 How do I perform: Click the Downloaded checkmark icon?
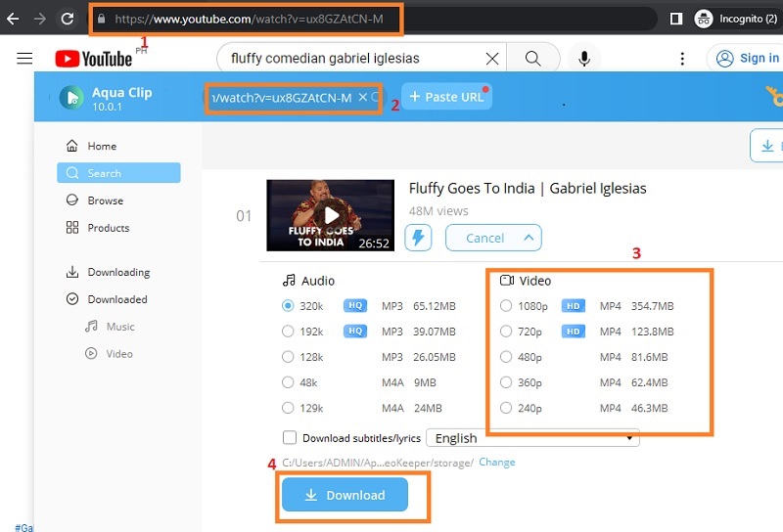pyautogui.click(x=71, y=299)
